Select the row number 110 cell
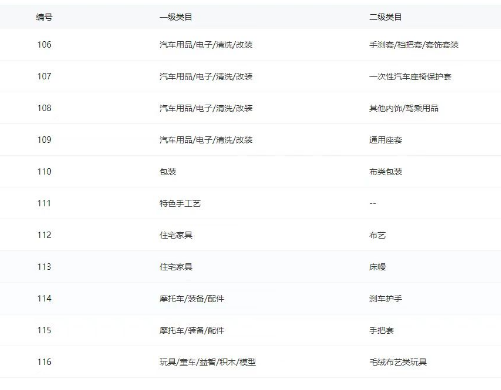The width and height of the screenshot is (501, 390). (x=44, y=172)
